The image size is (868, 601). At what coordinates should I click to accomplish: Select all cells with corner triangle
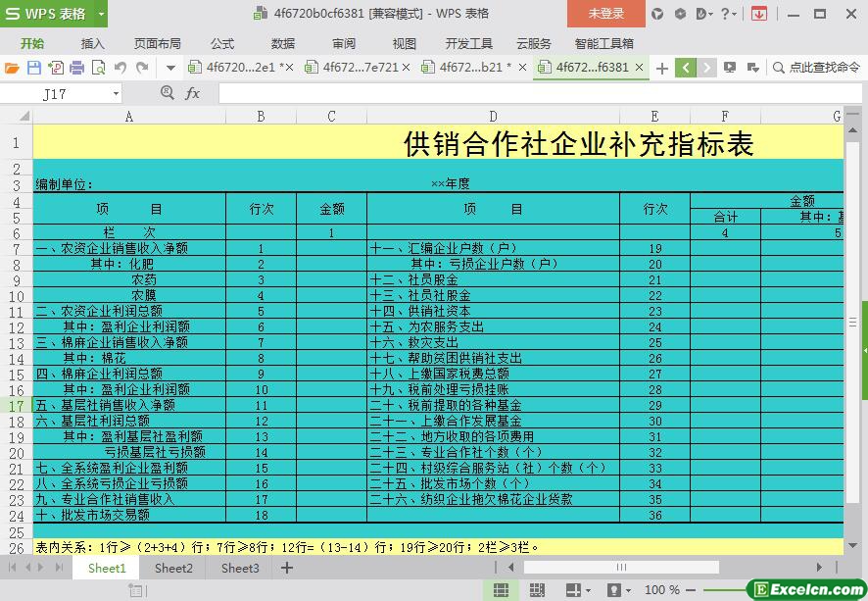click(x=24, y=117)
